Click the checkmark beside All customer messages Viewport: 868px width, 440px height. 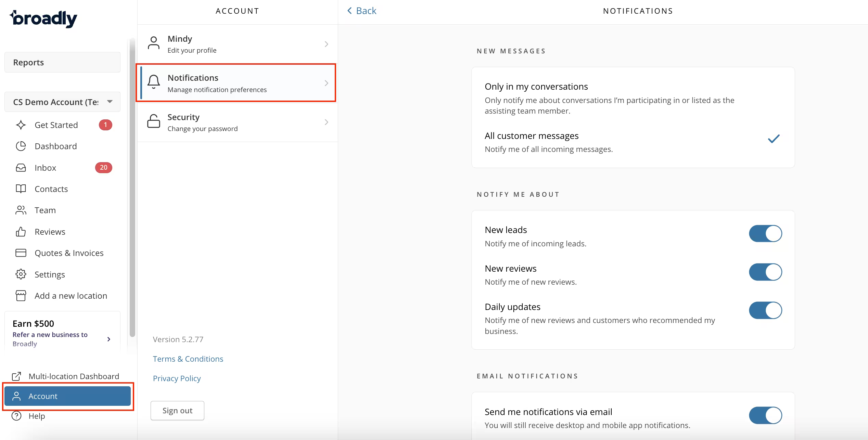tap(774, 139)
